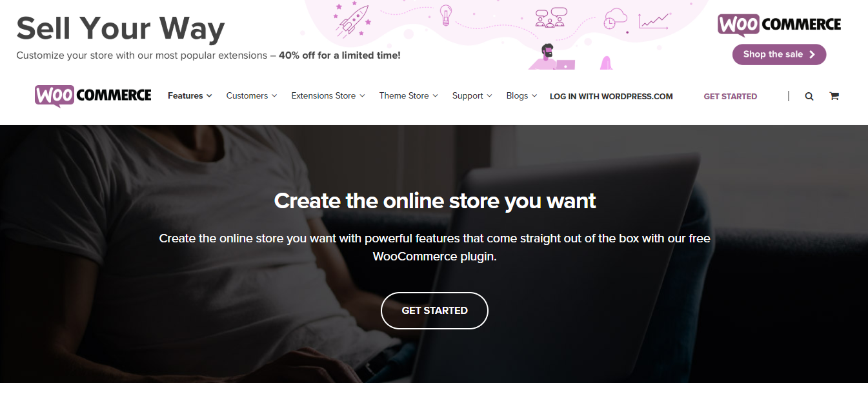Image resolution: width=868 pixels, height=399 pixels.
Task: Click the WooCommerce logo in navigation bar
Action: pos(93,95)
